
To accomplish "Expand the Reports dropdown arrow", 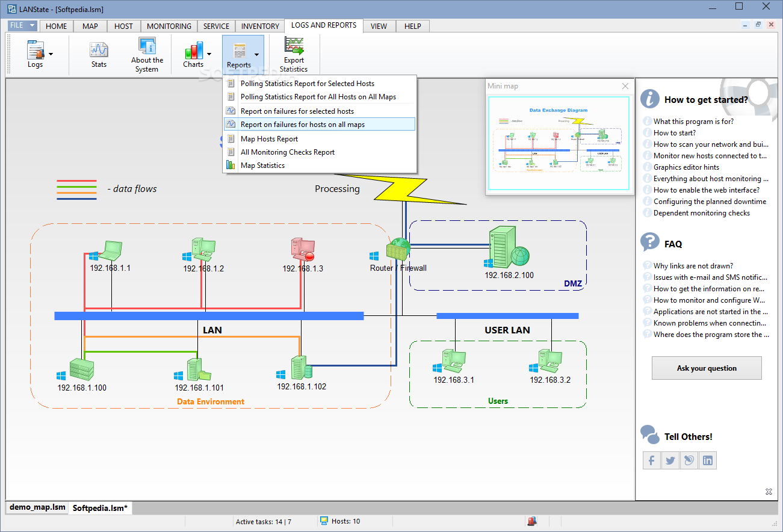I will 257,55.
